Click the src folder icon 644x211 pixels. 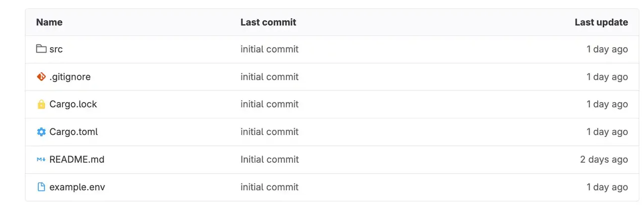41,49
